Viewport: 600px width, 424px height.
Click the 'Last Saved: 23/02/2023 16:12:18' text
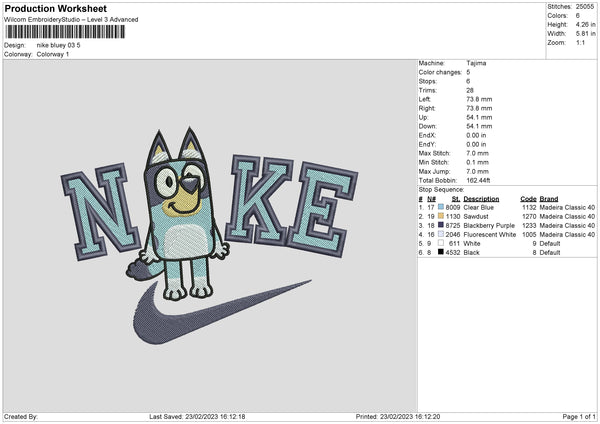coord(197,416)
